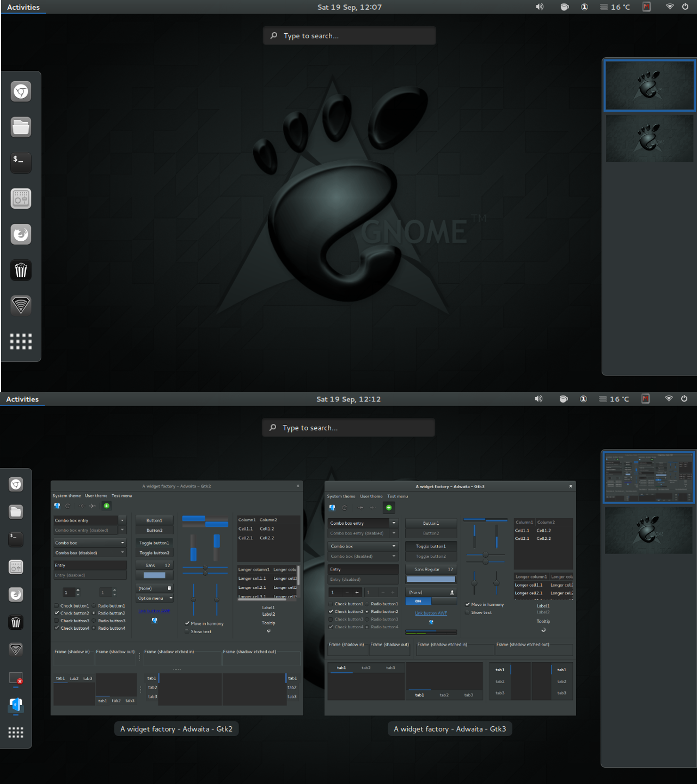Open the Option menu dropdown in the Gtk2 window
The width and height of the screenshot is (697, 784).
pyautogui.click(x=154, y=598)
